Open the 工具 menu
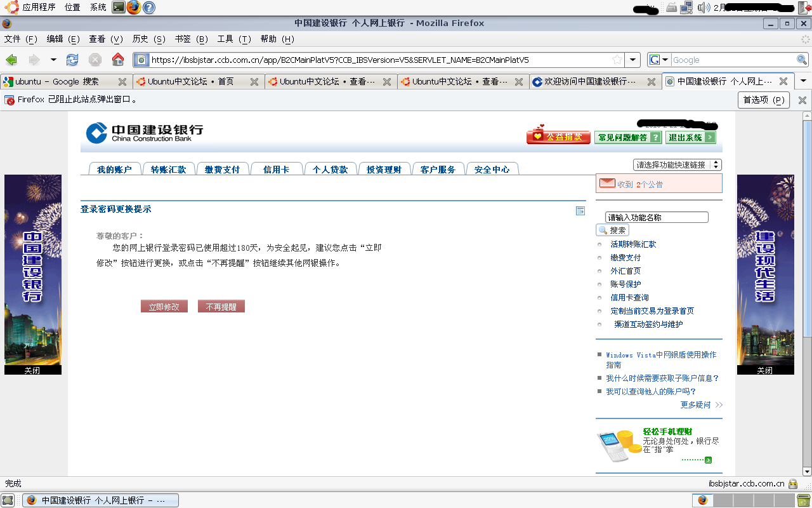812x508 pixels. pyautogui.click(x=234, y=39)
